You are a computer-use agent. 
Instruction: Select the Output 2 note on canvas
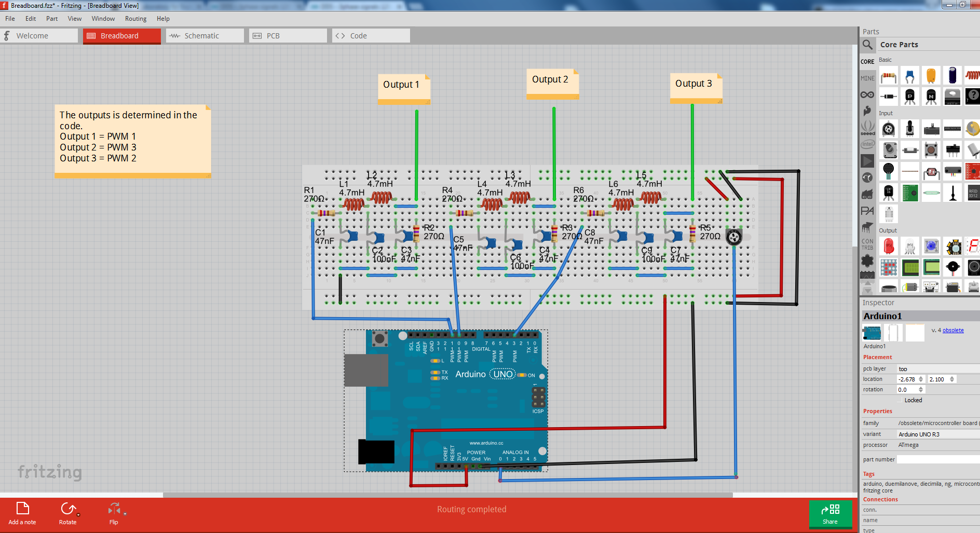[x=553, y=84]
